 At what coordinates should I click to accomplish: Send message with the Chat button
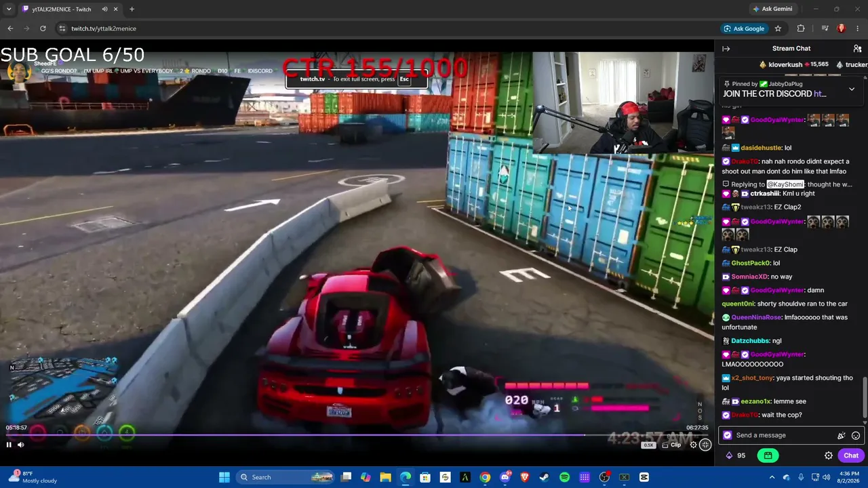click(851, 455)
